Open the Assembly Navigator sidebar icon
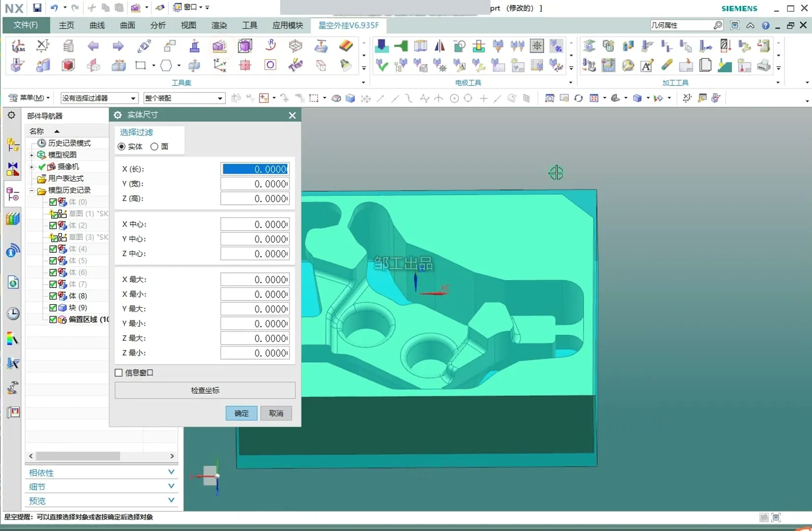The image size is (812, 531). tap(13, 145)
